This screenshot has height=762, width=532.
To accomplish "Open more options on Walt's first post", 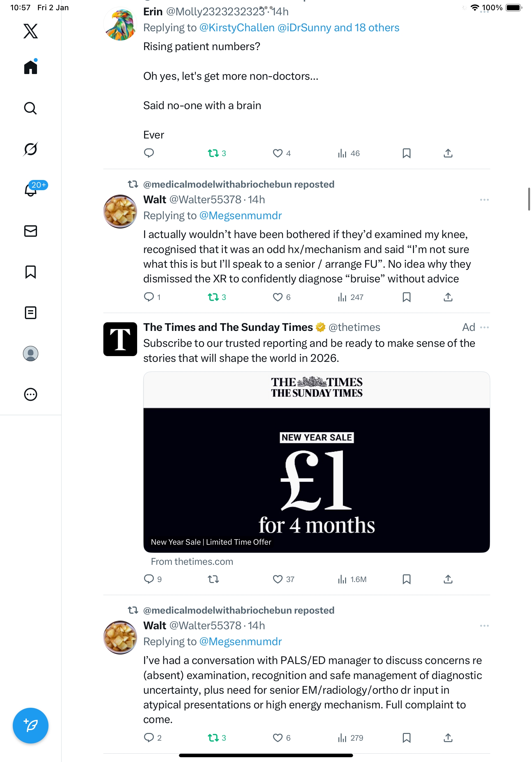I will click(484, 200).
